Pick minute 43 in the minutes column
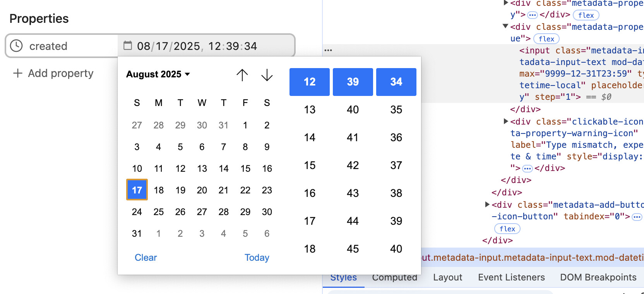 coord(353,193)
